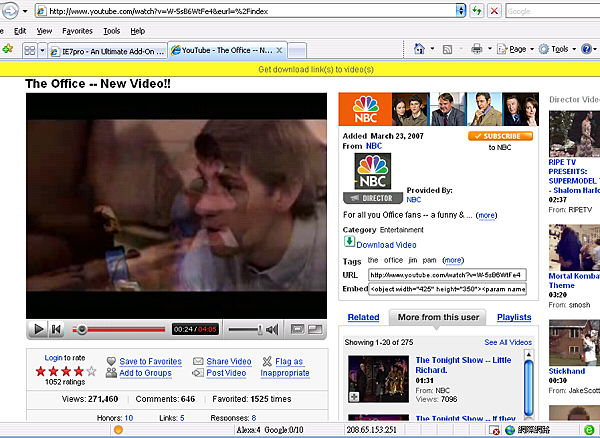600x438 pixels.
Task: Close the YouTube - The Office tab
Action: pyautogui.click(x=279, y=50)
